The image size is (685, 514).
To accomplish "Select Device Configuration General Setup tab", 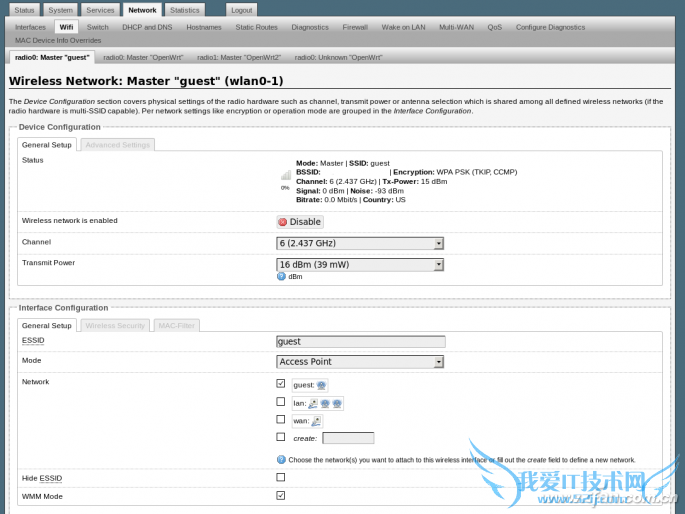I will 47,145.
